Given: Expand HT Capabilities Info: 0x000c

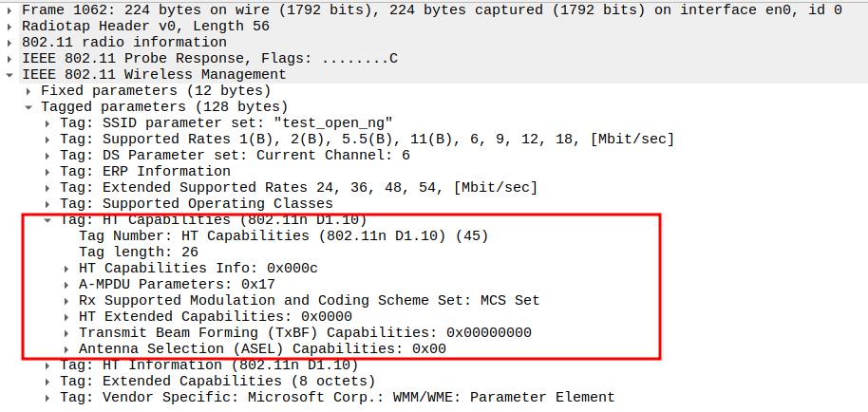Looking at the screenshot, I should click(67, 268).
